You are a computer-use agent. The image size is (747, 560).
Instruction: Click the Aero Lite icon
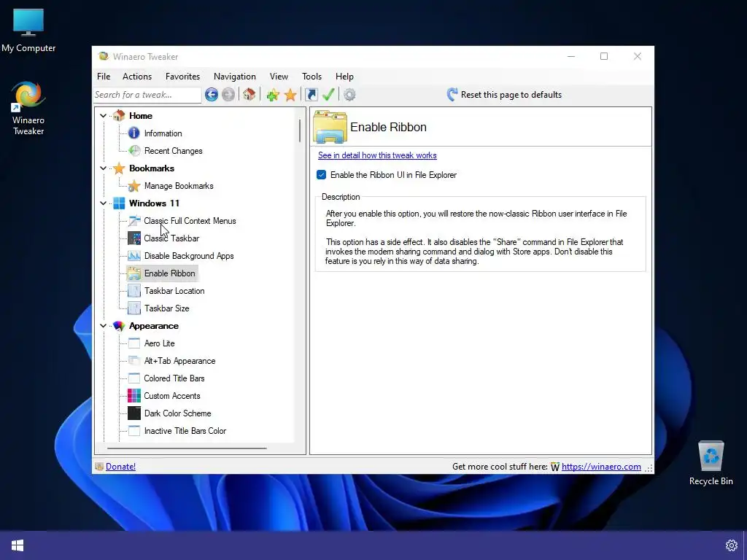click(x=134, y=343)
